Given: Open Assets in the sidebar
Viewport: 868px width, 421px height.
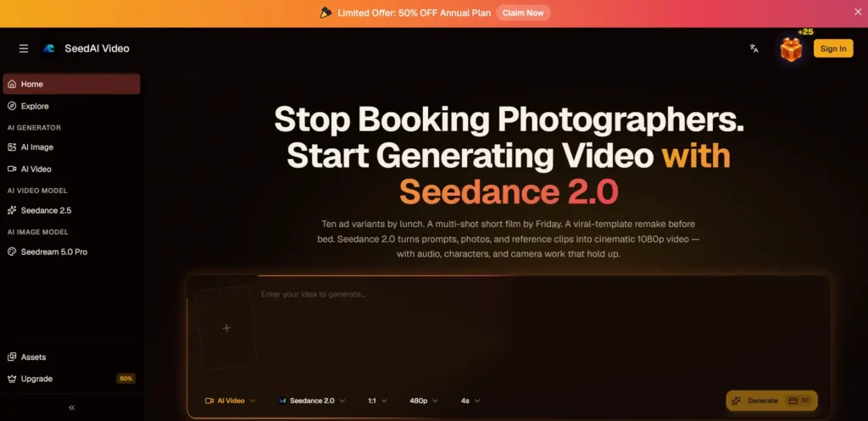Looking at the screenshot, I should [x=71, y=357].
